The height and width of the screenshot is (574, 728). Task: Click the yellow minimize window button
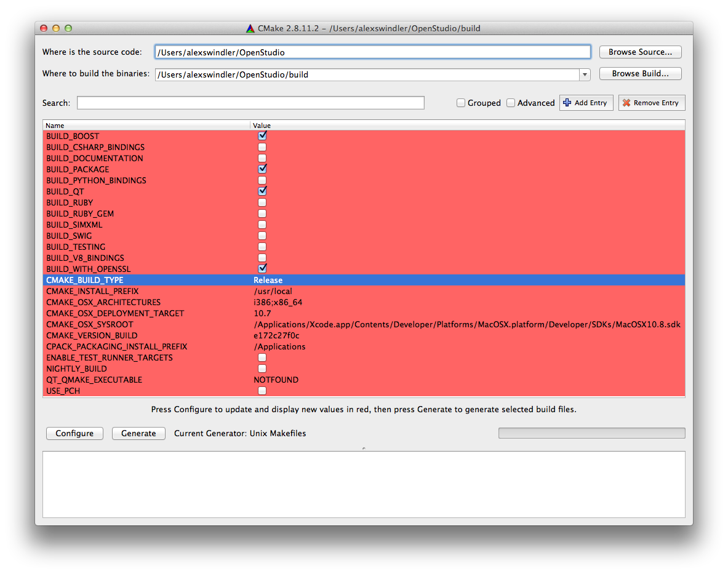point(56,28)
